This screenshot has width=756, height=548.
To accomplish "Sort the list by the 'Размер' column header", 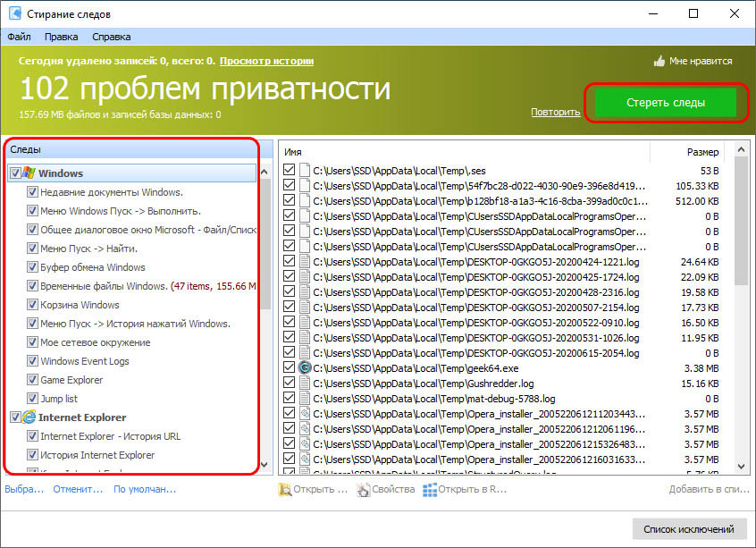I will pos(701,152).
